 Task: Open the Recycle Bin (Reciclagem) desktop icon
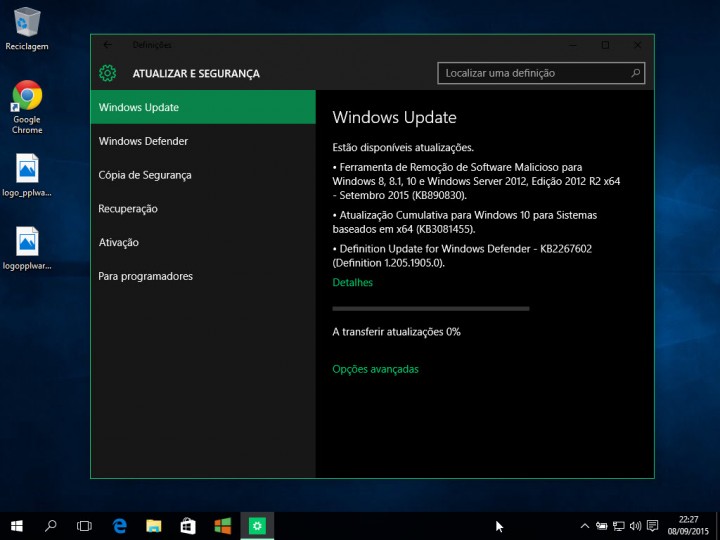(x=27, y=28)
